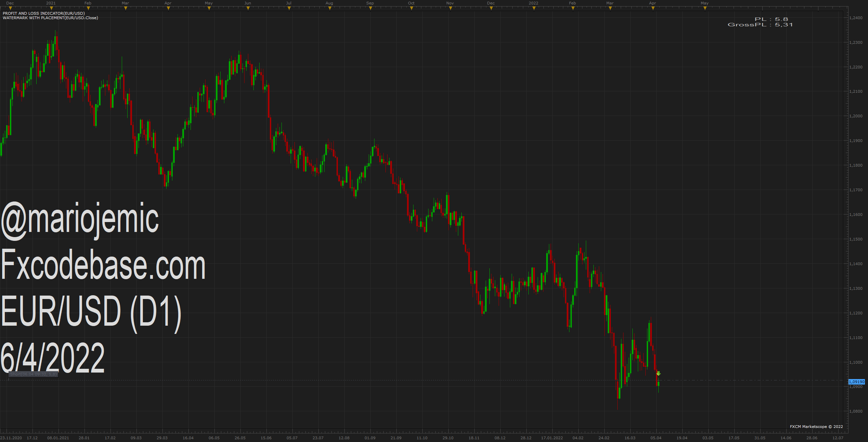868x442 pixels.
Task: Click the 1,1500 price axis label
Action: [x=856, y=239]
